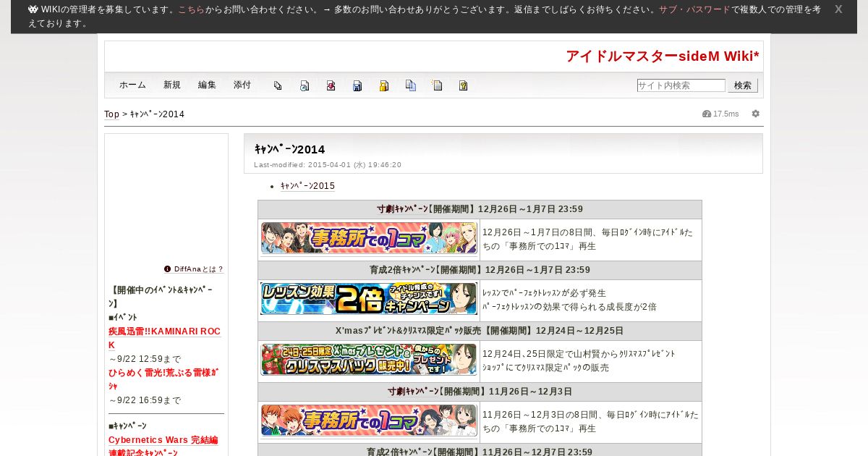Screen dimensions: 868x456
Task: Click the ～9/22 12:59まで text
Action: pos(145,359)
